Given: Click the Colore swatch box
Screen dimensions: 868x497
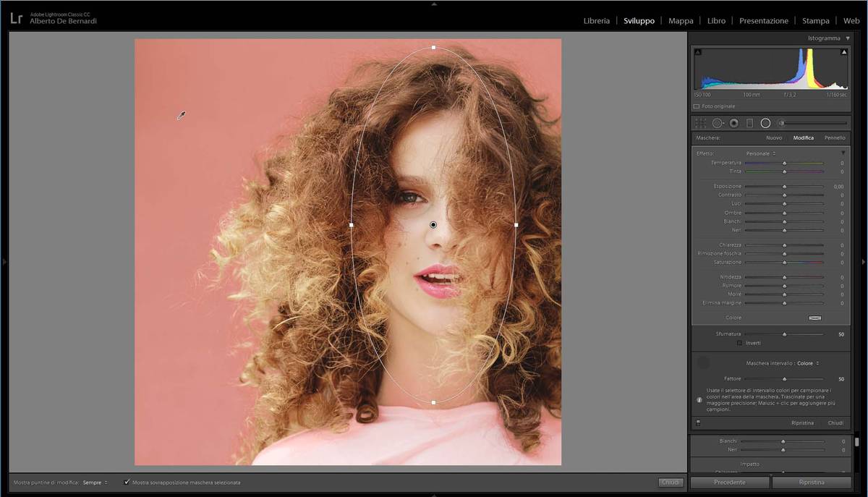Looking at the screenshot, I should 814,318.
